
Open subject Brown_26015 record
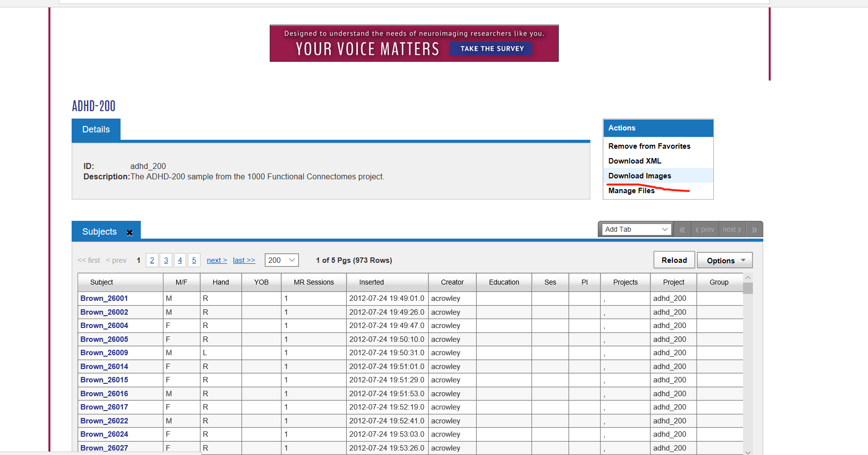coord(104,380)
